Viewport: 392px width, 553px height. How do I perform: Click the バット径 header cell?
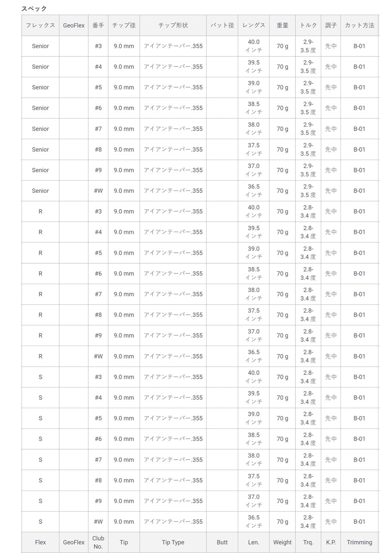tap(222, 25)
